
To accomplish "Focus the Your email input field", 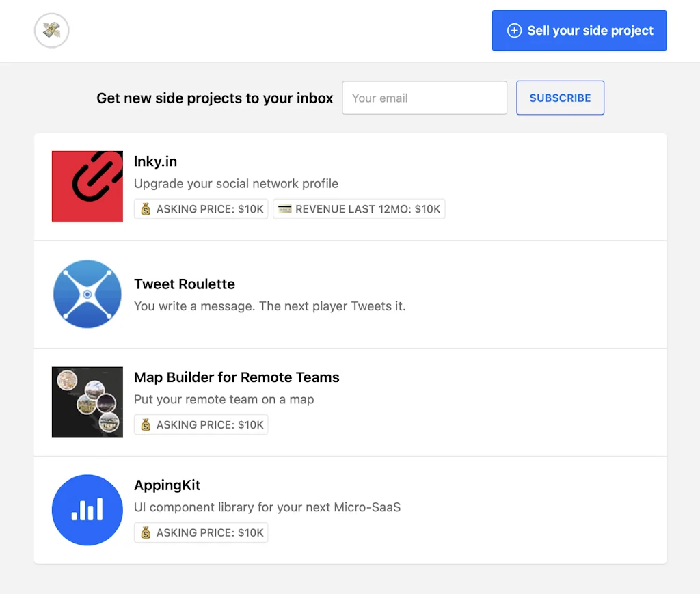I will [425, 98].
